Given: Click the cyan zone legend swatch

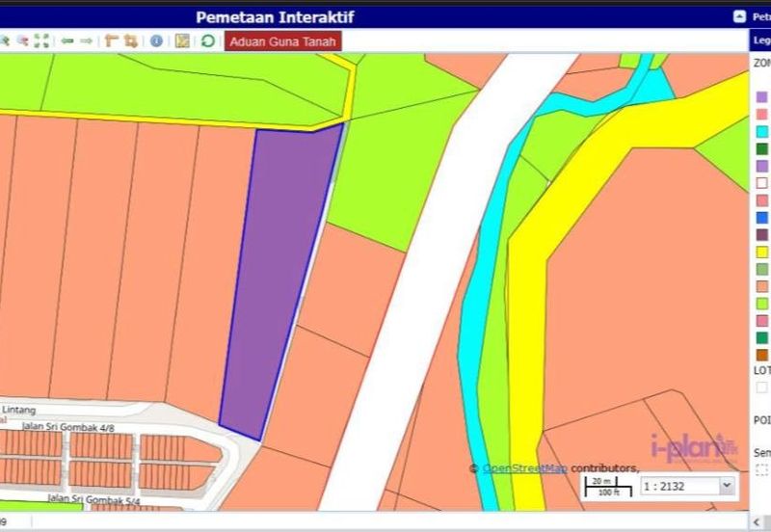Looking at the screenshot, I should pyautogui.click(x=762, y=131).
